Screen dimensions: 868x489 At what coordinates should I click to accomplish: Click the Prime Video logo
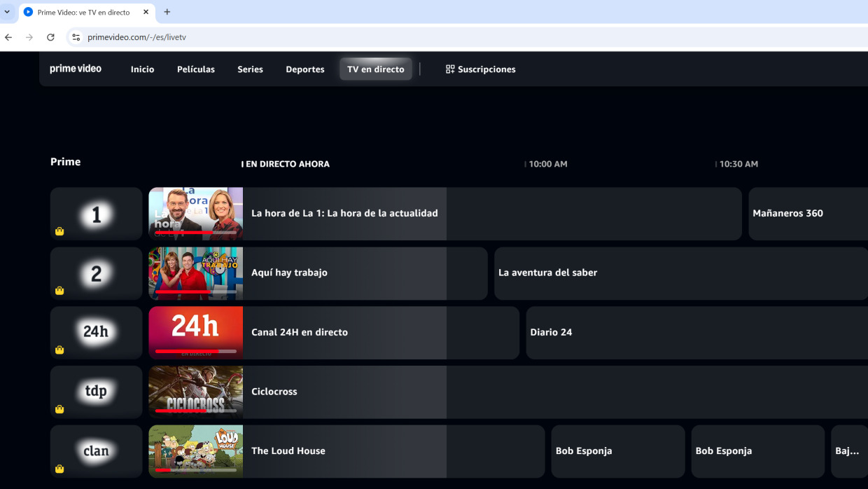pos(76,69)
